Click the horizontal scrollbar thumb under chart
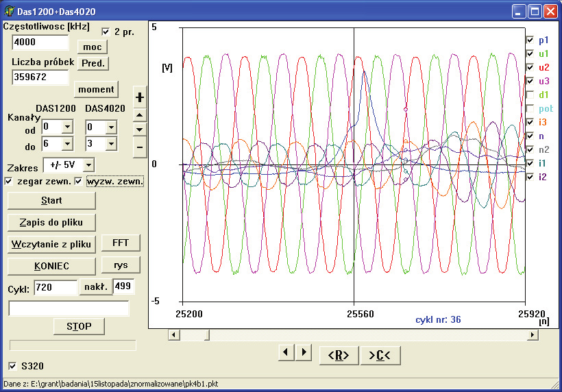The image size is (562, 392). [207, 335]
